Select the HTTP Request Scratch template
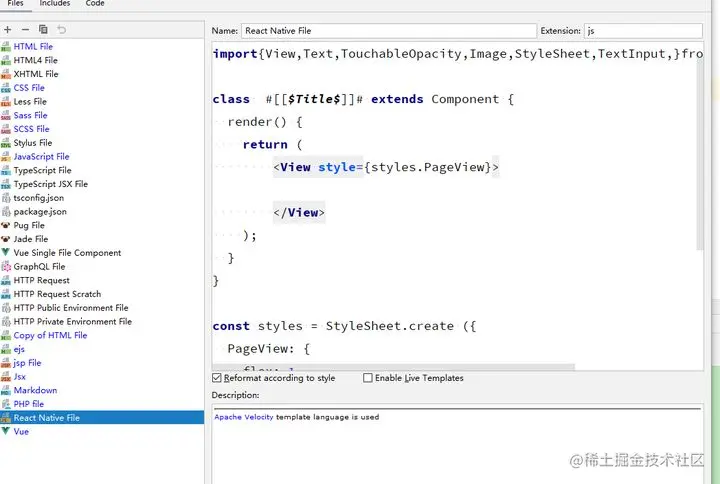This screenshot has width=720, height=484. coord(57,294)
